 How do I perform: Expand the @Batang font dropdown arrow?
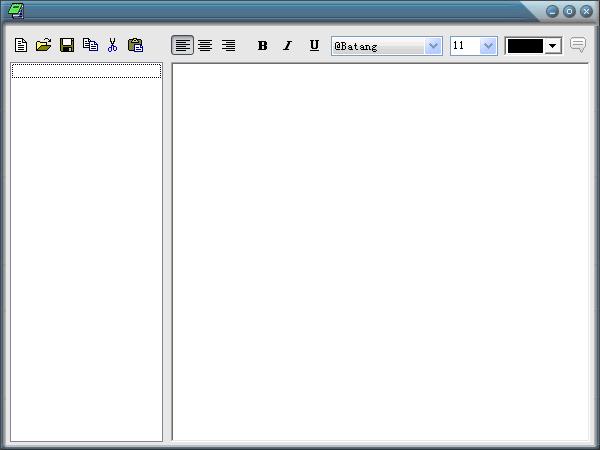[x=433, y=46]
